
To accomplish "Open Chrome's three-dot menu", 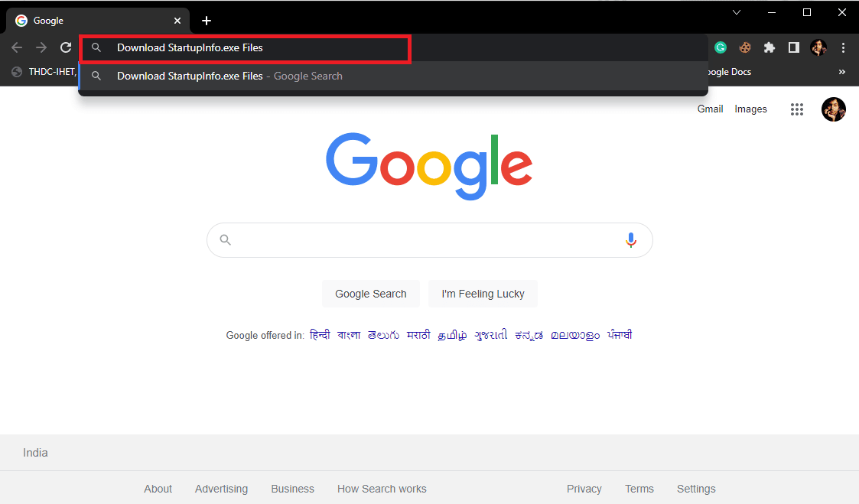I will pos(843,47).
